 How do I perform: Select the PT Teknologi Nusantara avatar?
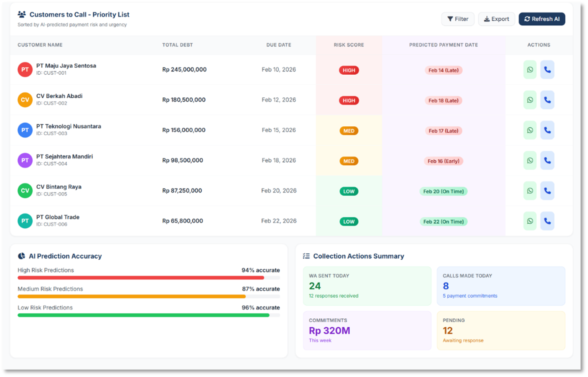(25, 130)
